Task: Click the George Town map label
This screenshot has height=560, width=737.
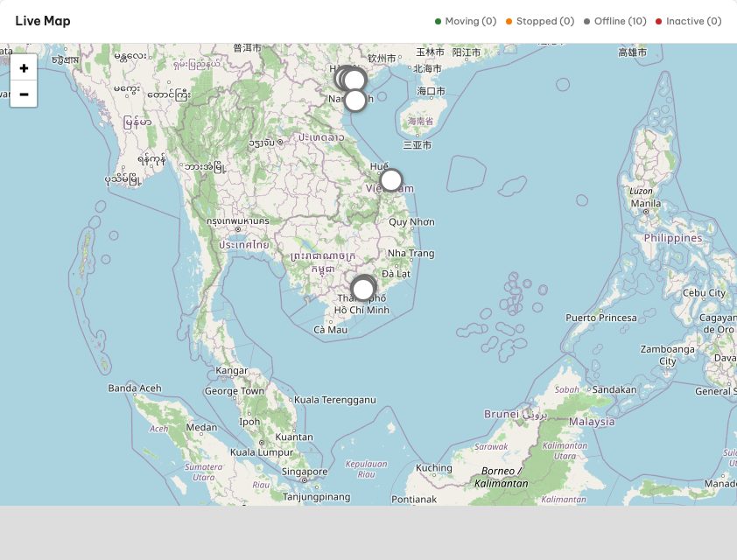Action: tap(235, 391)
